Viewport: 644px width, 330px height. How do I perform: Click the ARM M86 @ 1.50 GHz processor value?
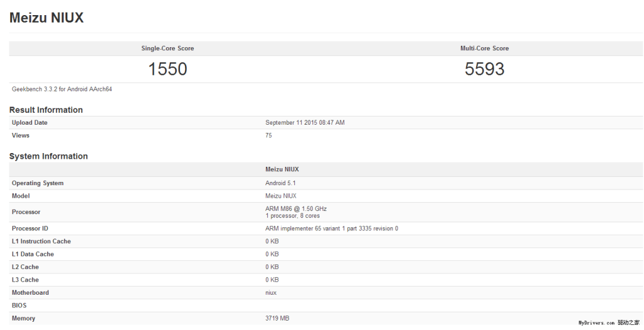click(296, 208)
